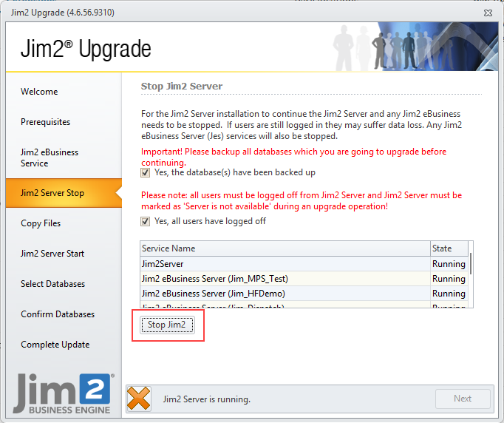Click the service list vertical scrollbar thumb
Image resolution: width=504 pixels, height=423 pixels.
(471, 263)
